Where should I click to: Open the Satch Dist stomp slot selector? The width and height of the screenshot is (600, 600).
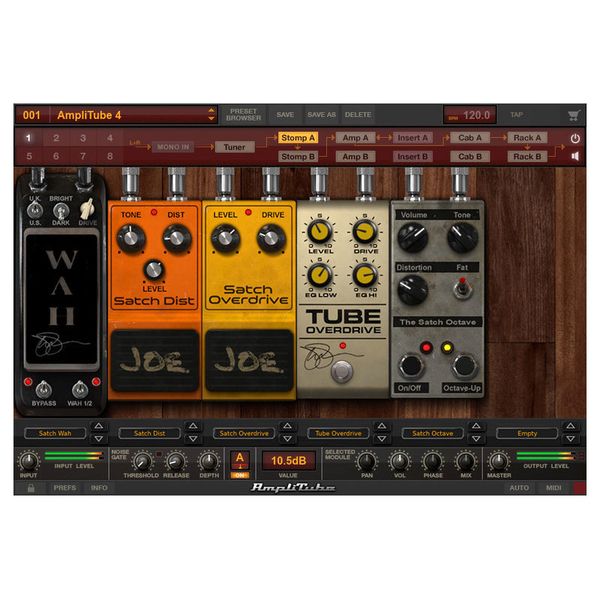point(150,433)
